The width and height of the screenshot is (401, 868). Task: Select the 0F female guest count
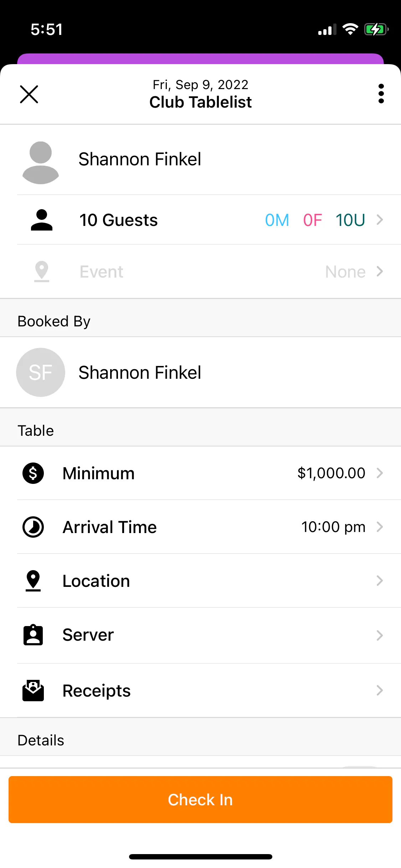[x=313, y=220]
